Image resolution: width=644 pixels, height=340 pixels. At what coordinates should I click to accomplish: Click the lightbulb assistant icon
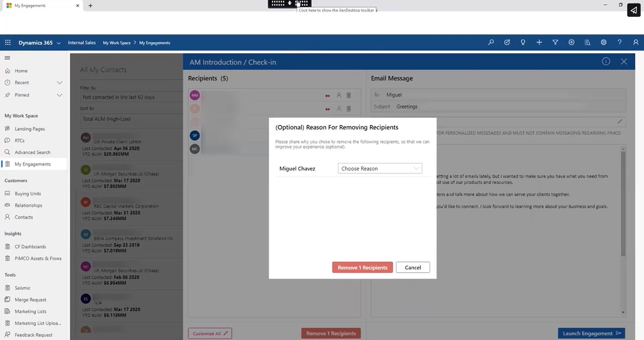point(523,42)
